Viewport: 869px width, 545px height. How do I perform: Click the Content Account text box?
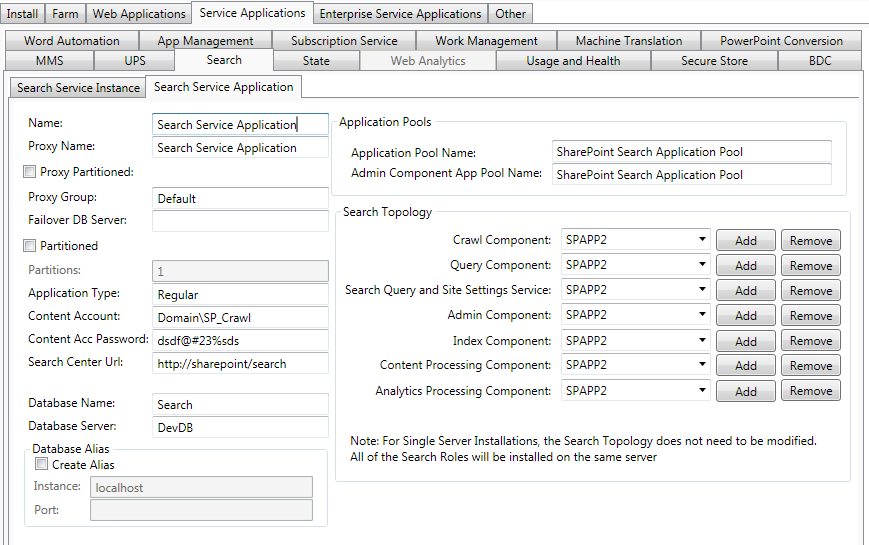240,317
